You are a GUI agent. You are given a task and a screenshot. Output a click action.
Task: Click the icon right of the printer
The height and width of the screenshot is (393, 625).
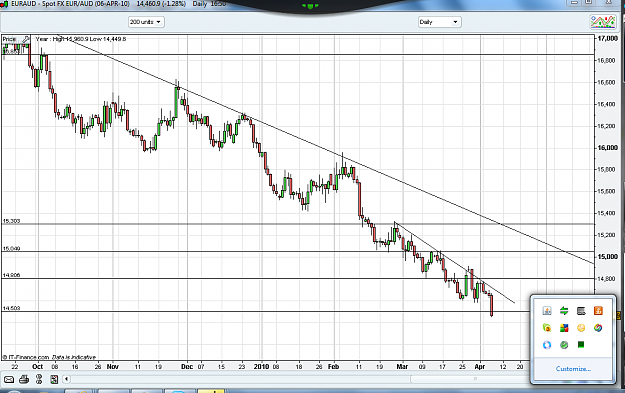pyautogui.click(x=39, y=379)
